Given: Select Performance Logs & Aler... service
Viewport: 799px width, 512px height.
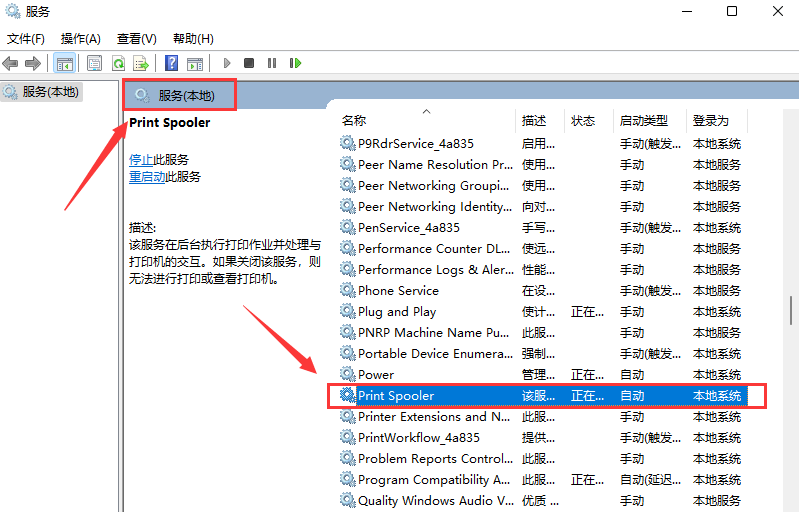Looking at the screenshot, I should [543, 270].
